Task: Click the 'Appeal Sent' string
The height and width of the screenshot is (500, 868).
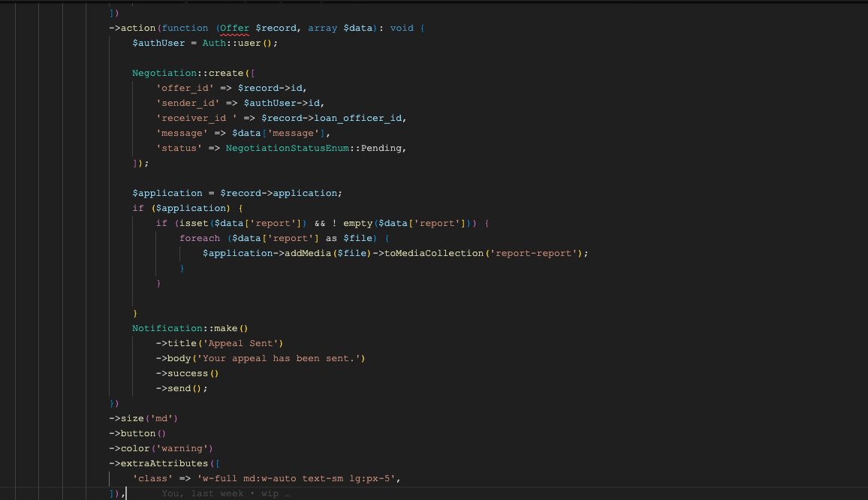Action: pyautogui.click(x=240, y=343)
